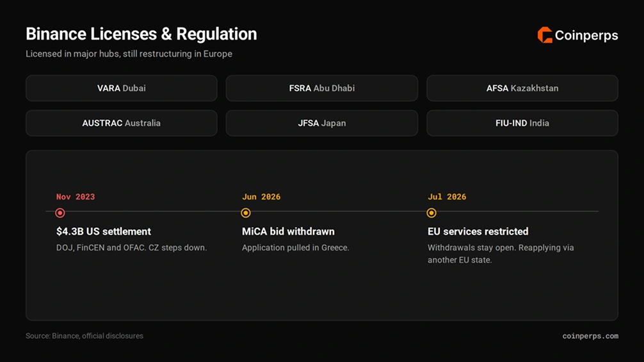Screen dimensions: 644x362
Task: Click the 'MiCA bid withdrawn' heading
Action: pos(288,232)
